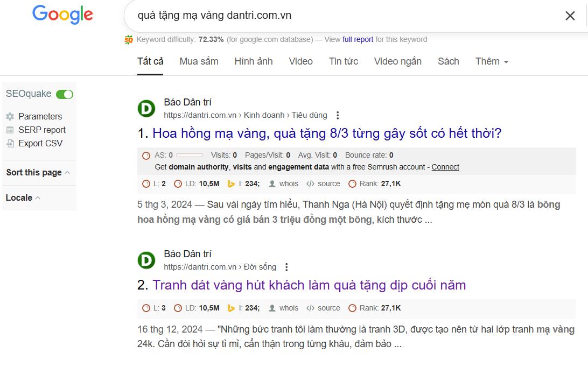Click the L: 2 links icon in result 1
Screen dimensions: 588x367
coord(146,183)
